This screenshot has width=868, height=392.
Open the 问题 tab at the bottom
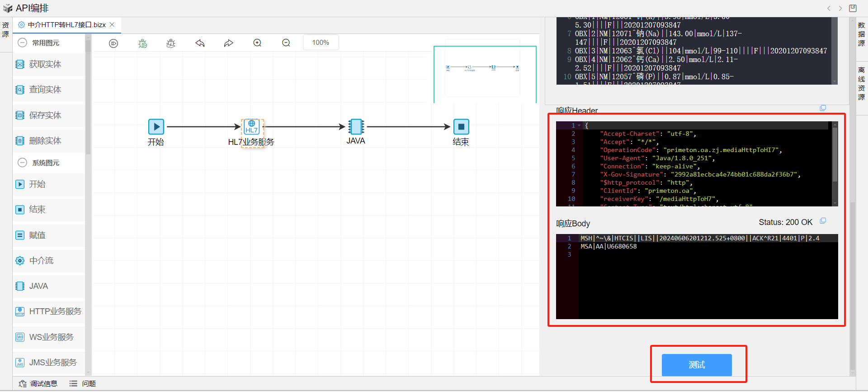pyautogui.click(x=83, y=383)
